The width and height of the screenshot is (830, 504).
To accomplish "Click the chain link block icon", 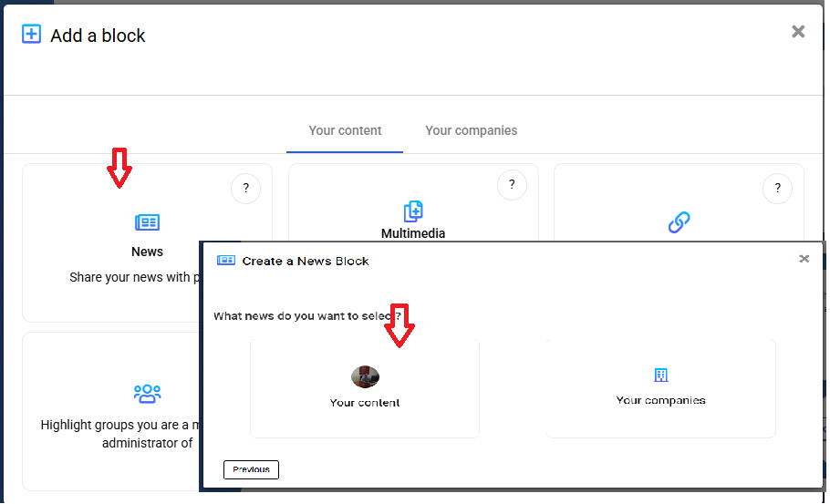I will click(679, 221).
